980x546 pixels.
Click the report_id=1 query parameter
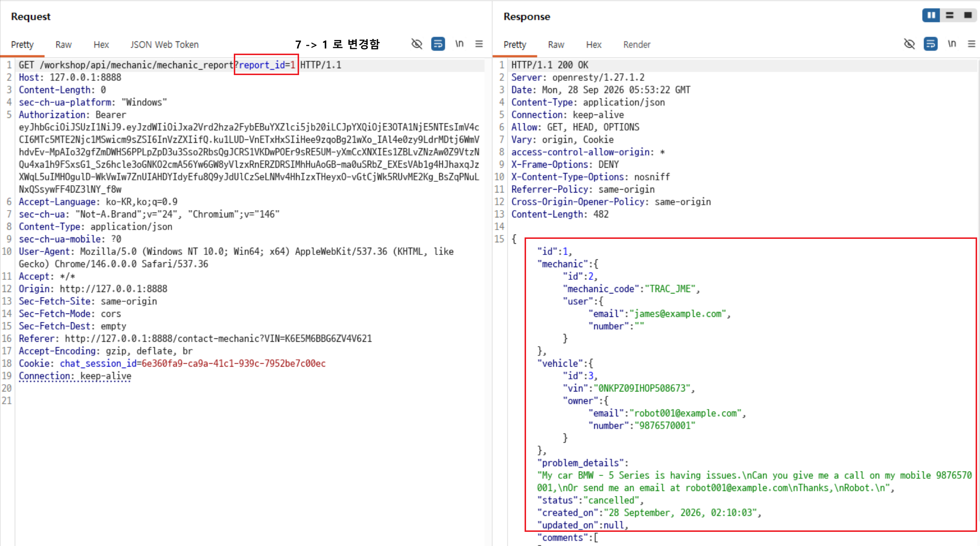(x=267, y=65)
